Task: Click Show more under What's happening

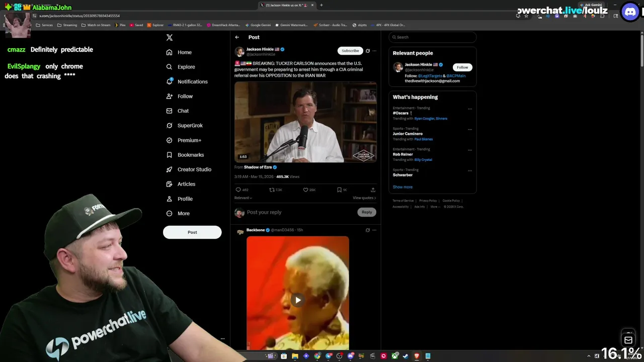Action: pos(403,187)
